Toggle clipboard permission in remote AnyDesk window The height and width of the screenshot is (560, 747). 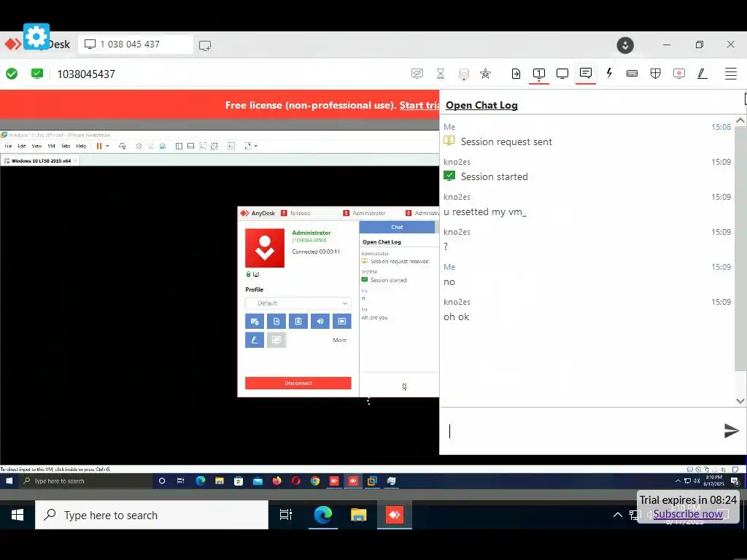[x=298, y=321]
